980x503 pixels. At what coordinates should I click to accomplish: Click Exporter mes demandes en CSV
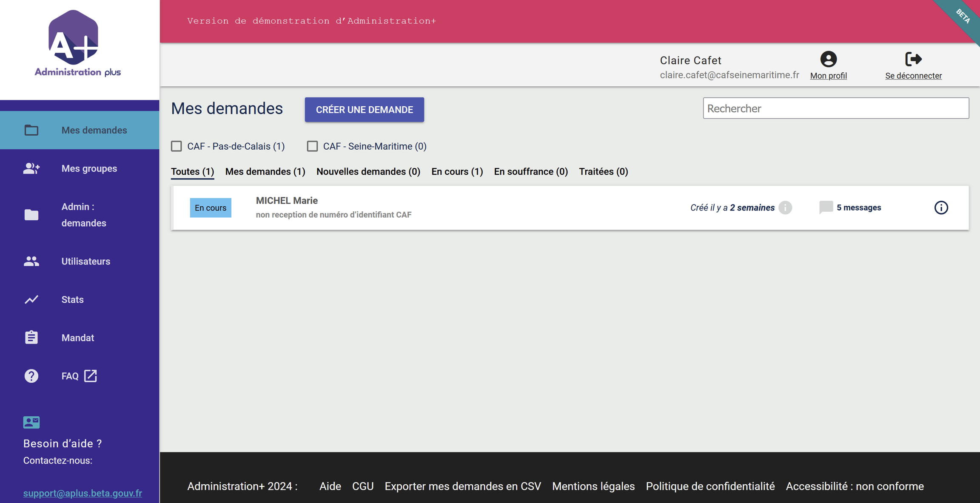(463, 486)
